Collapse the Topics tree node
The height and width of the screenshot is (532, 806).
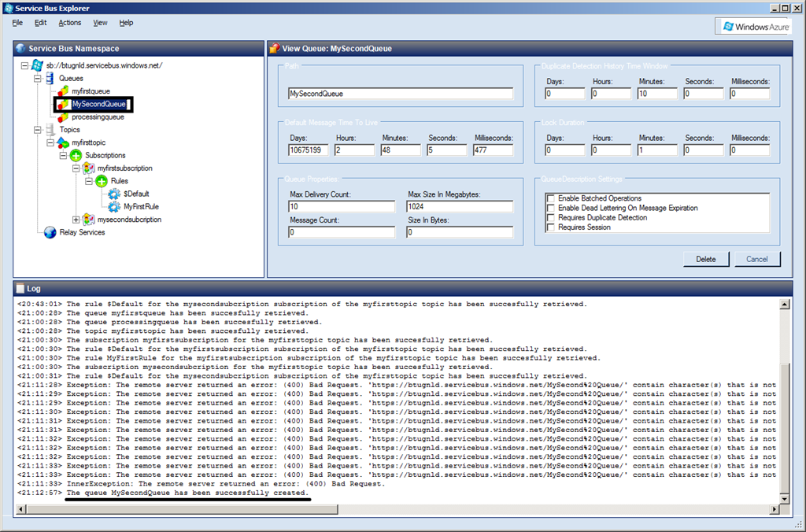(37, 130)
